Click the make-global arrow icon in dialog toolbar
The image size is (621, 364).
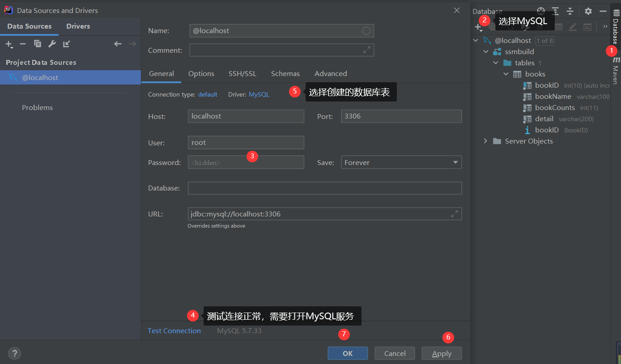click(67, 44)
